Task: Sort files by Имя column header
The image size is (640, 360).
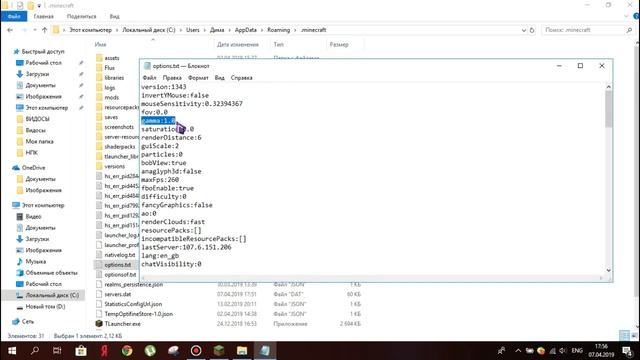Action: tap(100, 44)
